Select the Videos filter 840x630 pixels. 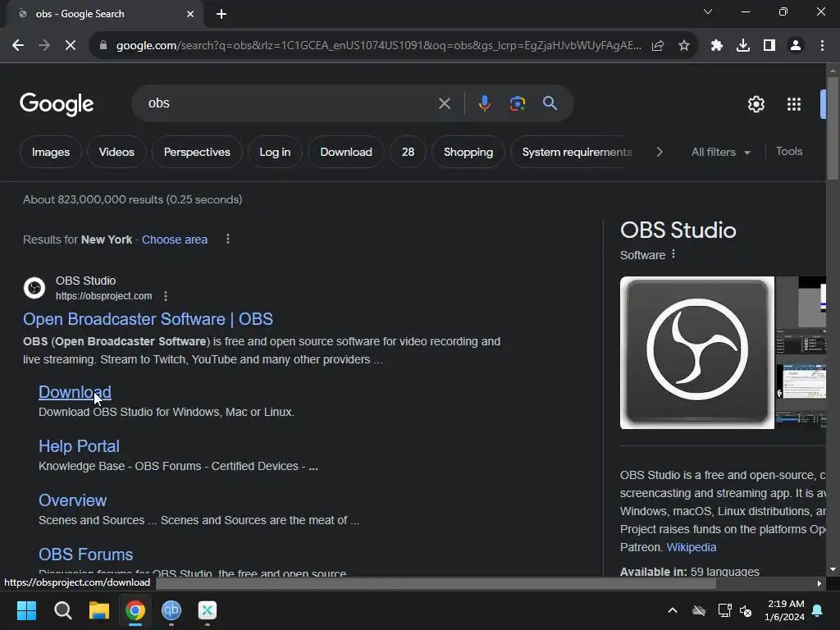[116, 152]
